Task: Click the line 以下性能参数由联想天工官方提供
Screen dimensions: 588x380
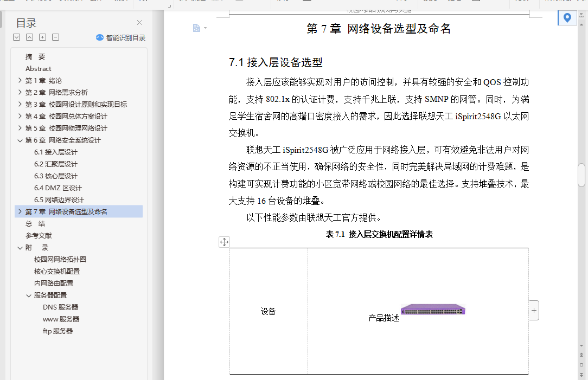Action: (314, 218)
